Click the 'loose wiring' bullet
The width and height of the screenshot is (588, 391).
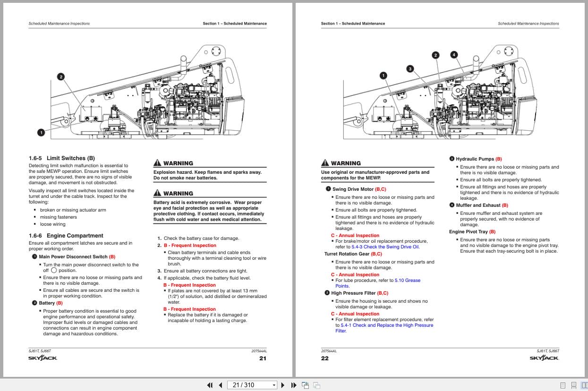point(53,224)
